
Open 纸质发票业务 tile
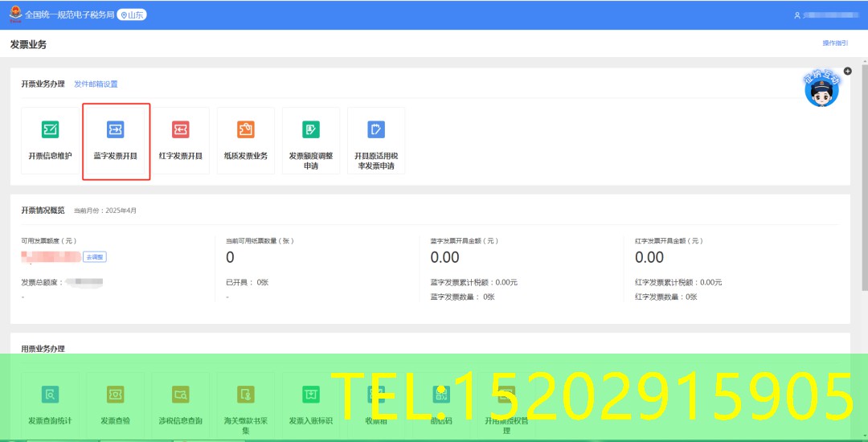pos(246,141)
